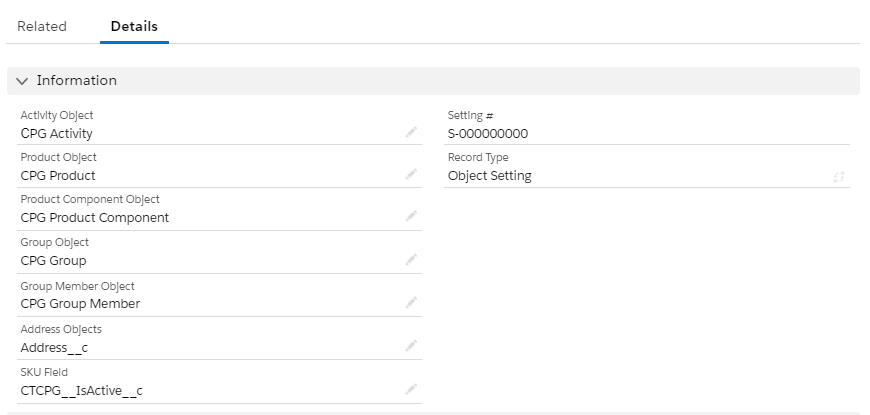
Task: Click the CPG Product Component value
Action: (x=95, y=217)
